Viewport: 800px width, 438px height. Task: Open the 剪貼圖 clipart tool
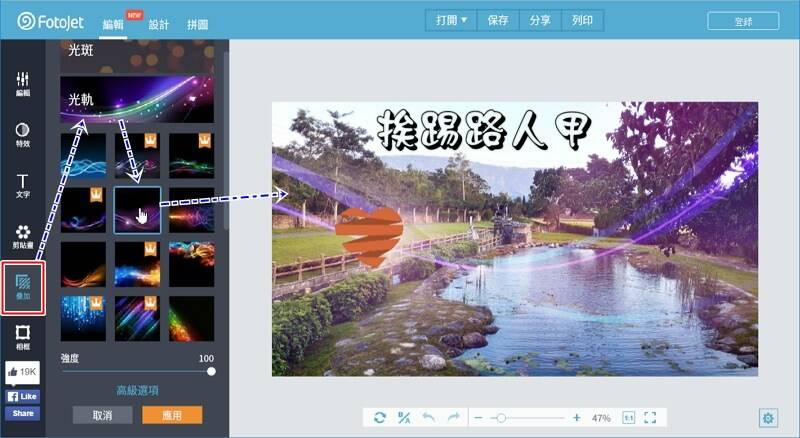(22, 237)
